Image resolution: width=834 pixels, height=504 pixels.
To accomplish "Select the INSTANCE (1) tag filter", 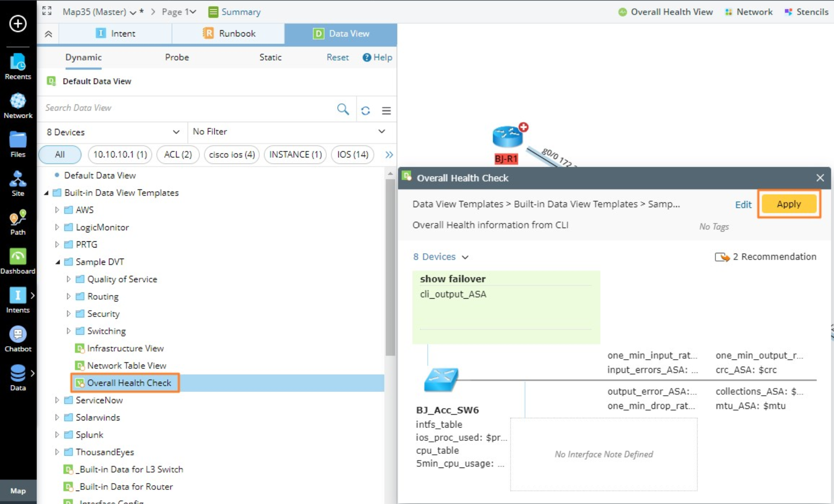I will coord(295,155).
